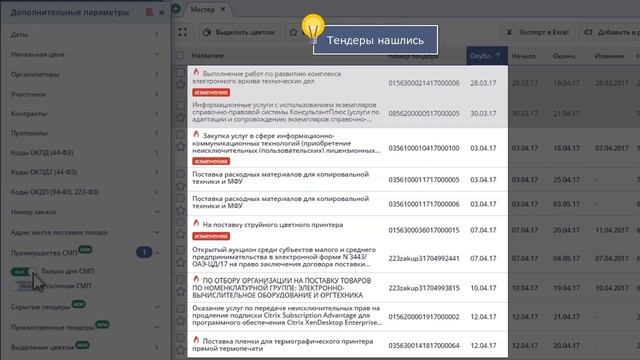Close the Мастер tab with its x

pyautogui.click(x=223, y=9)
